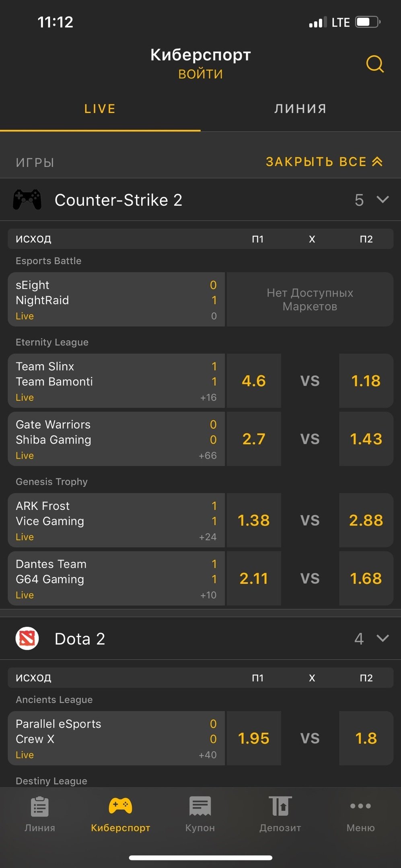Screen dimensions: 401x868
Task: Select odds 4.6 for Team Slinx
Action: click(254, 381)
